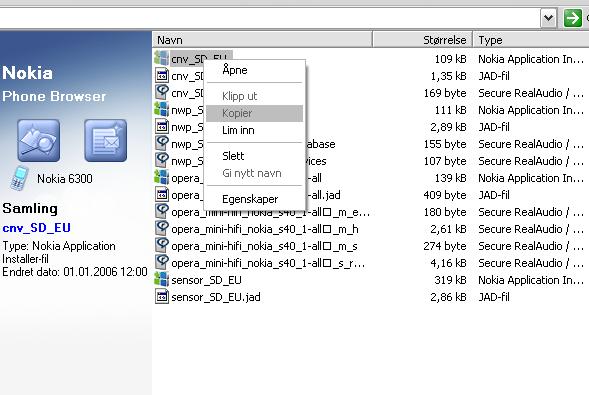This screenshot has height=395, width=589.
Task: Select file opera_mini-hifi_nokia_s40_1-all□_s_r…
Action: [x=268, y=263]
